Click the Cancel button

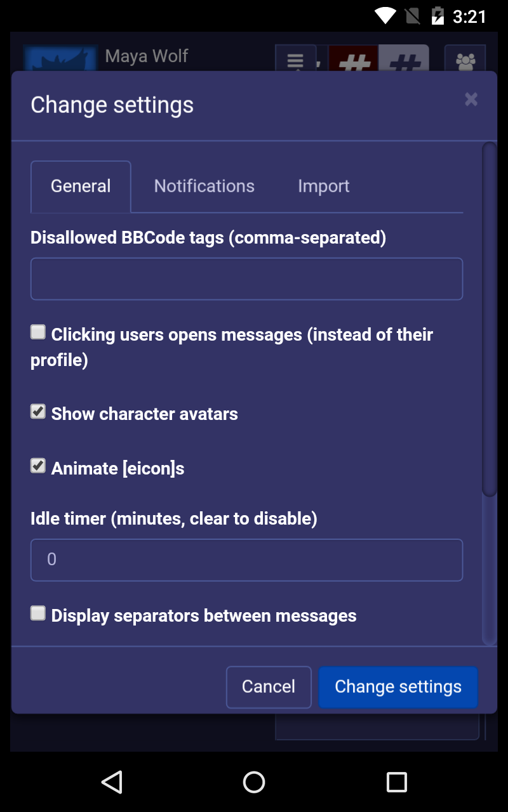(x=269, y=686)
